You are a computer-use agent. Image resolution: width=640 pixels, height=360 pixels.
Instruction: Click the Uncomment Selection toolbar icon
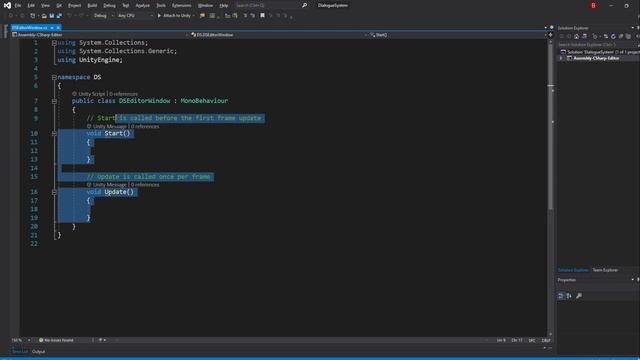click(x=252, y=16)
